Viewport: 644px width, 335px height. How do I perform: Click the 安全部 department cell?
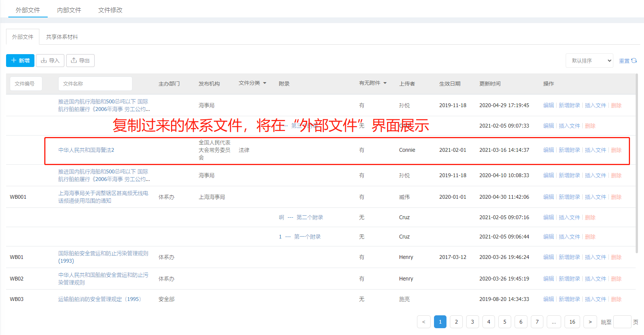[166, 299]
